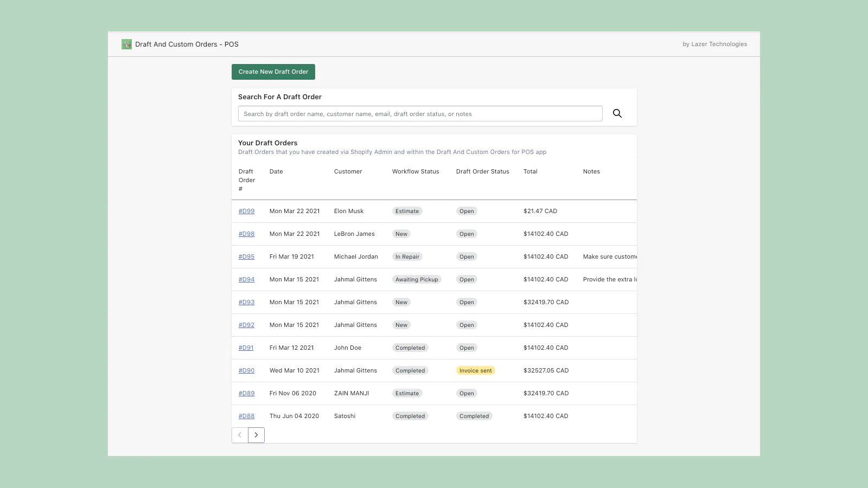
Task: Open draft order #D91
Action: pyautogui.click(x=246, y=348)
